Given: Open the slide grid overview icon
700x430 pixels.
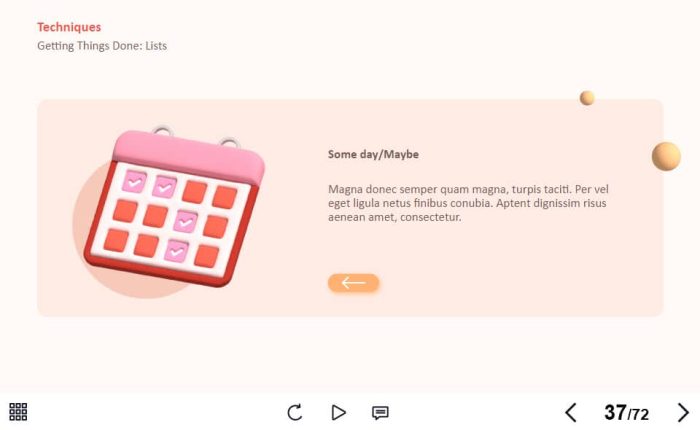Looking at the screenshot, I should [x=18, y=412].
